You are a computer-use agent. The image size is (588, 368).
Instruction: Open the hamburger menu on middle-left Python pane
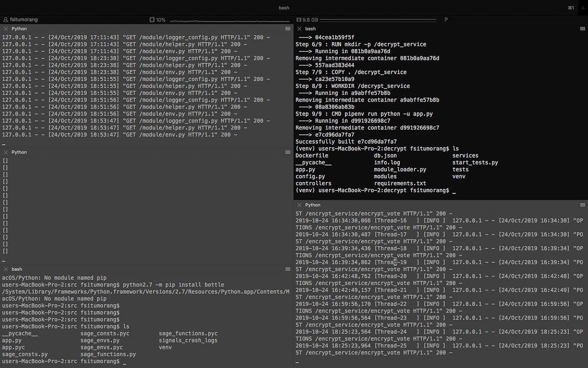pos(288,152)
